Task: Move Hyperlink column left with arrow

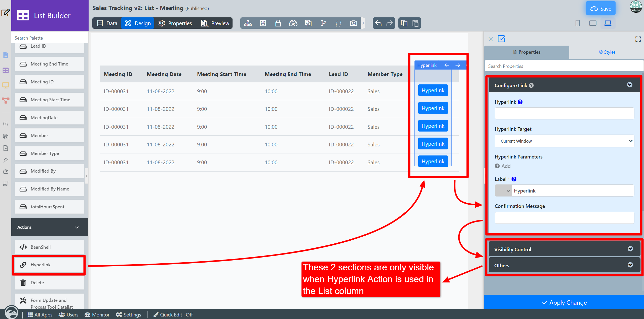Action: coord(447,65)
